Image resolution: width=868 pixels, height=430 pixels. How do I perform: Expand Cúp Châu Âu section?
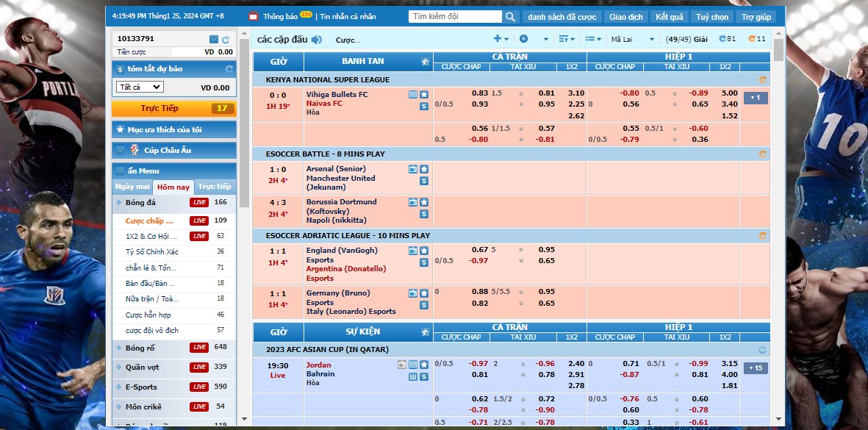point(174,151)
